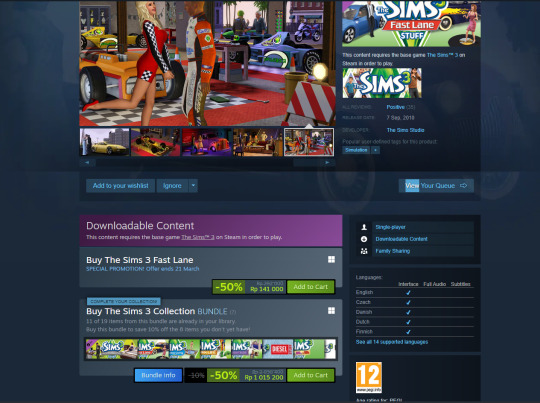Screen dimensions: 540x403
Task: Click the Family Sharing icon
Action: (364, 251)
